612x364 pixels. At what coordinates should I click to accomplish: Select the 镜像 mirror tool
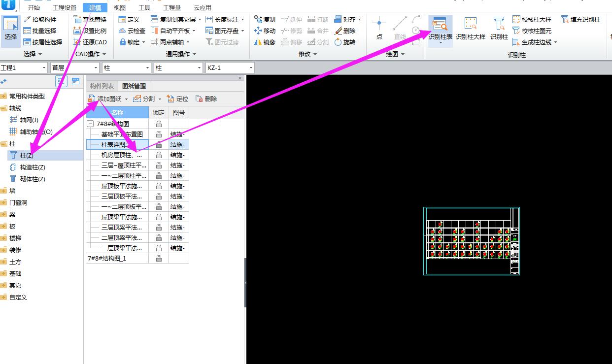265,42
